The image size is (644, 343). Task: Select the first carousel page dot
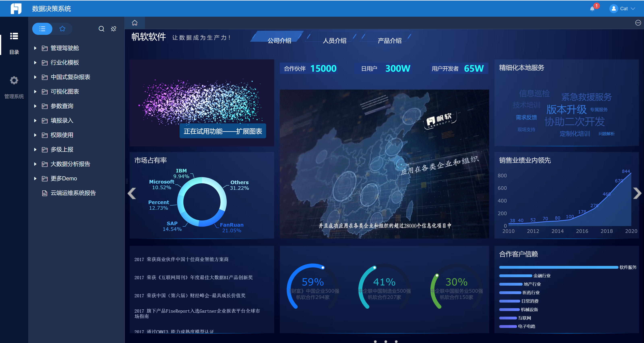pos(375,341)
